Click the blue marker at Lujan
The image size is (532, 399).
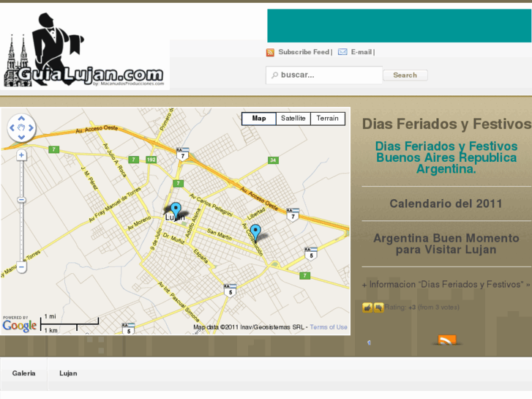[x=176, y=210]
